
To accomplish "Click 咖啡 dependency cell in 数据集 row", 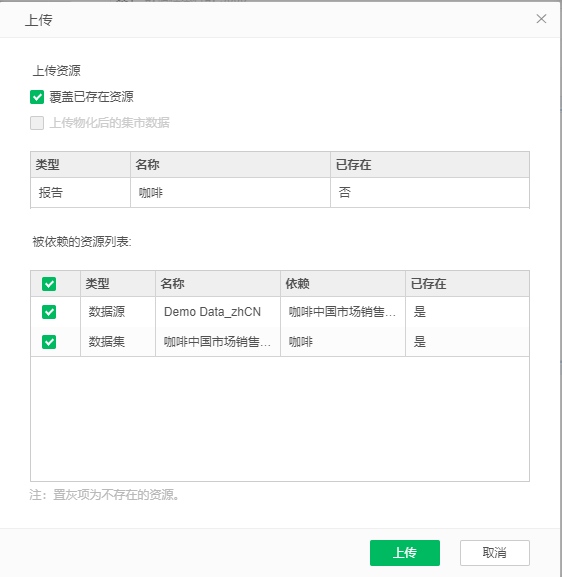I will 343,342.
